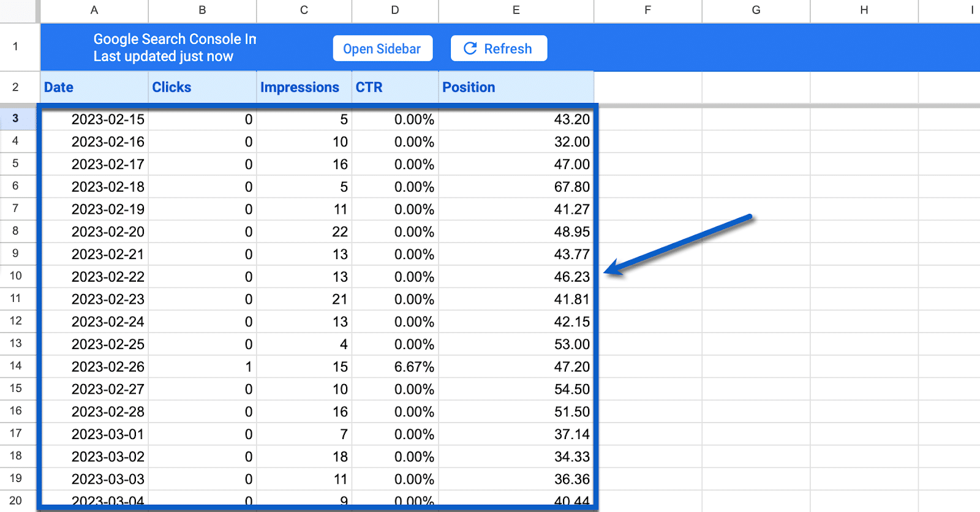The image size is (980, 512).
Task: Click the Refresh button
Action: click(x=499, y=48)
